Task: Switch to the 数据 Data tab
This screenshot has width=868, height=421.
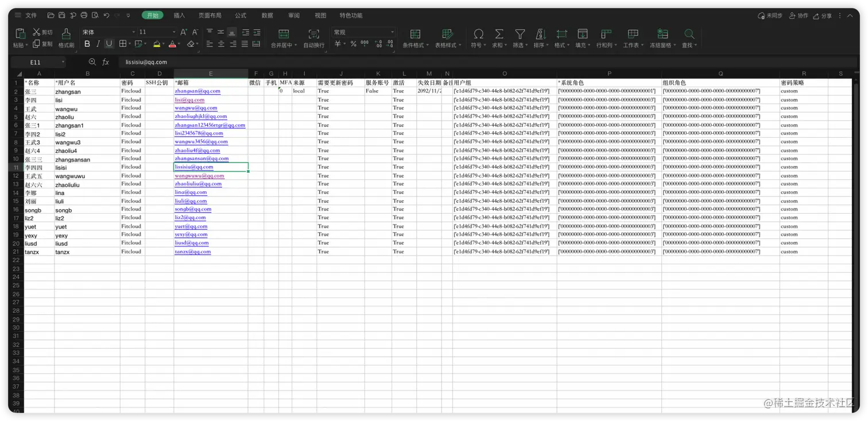Action: pyautogui.click(x=267, y=16)
